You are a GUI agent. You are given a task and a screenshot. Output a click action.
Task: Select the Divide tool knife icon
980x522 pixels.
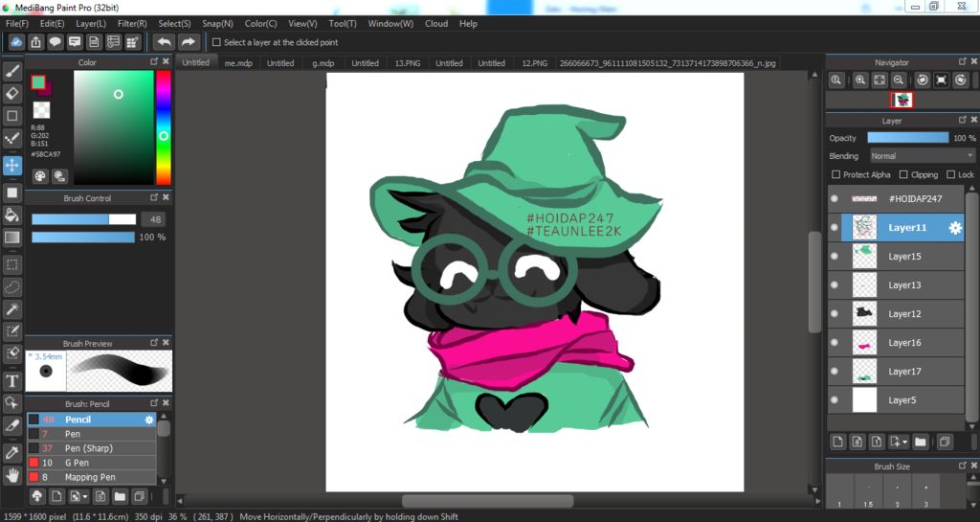click(11, 425)
